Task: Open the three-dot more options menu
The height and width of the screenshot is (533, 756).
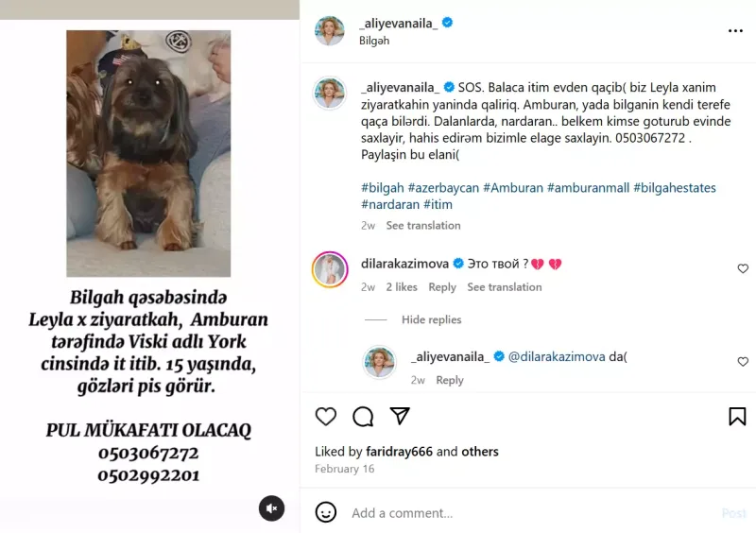Action: [x=735, y=31]
